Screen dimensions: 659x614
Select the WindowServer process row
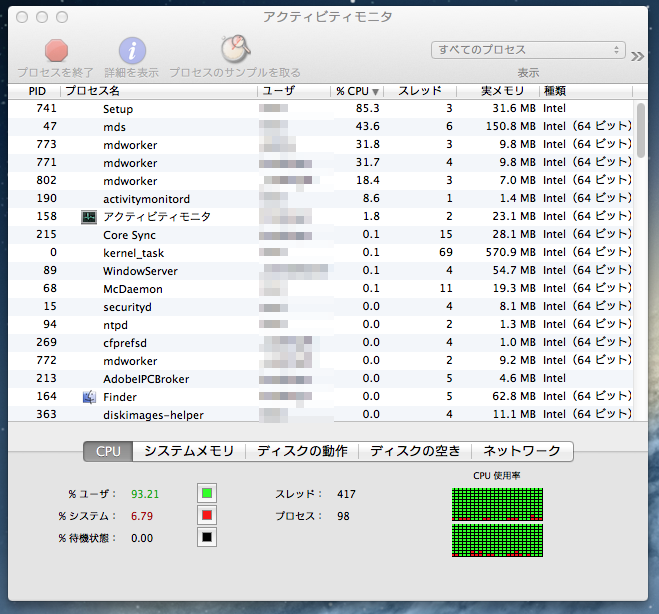pyautogui.click(x=320, y=271)
